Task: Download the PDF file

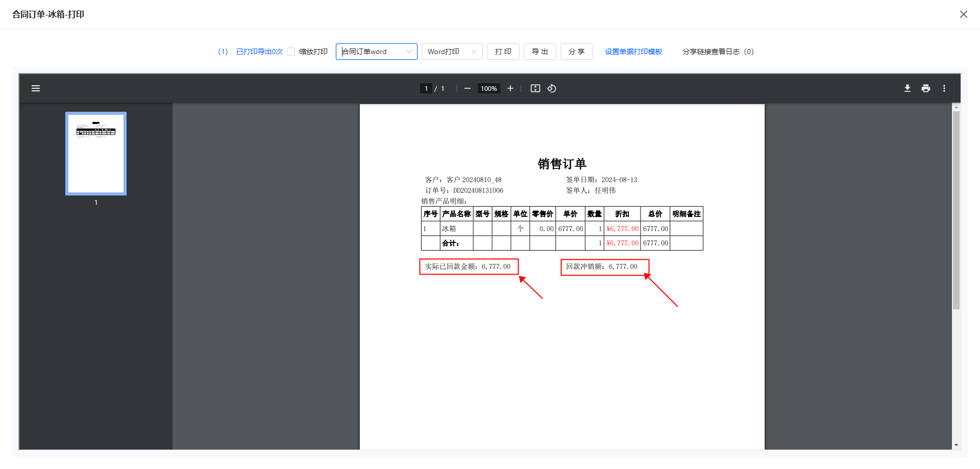Action: tap(907, 88)
